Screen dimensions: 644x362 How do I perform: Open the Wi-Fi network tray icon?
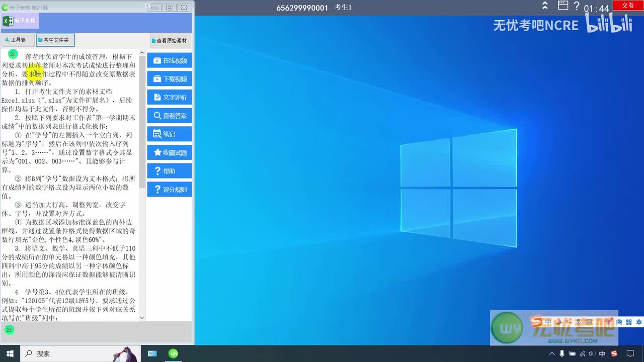pos(582,354)
